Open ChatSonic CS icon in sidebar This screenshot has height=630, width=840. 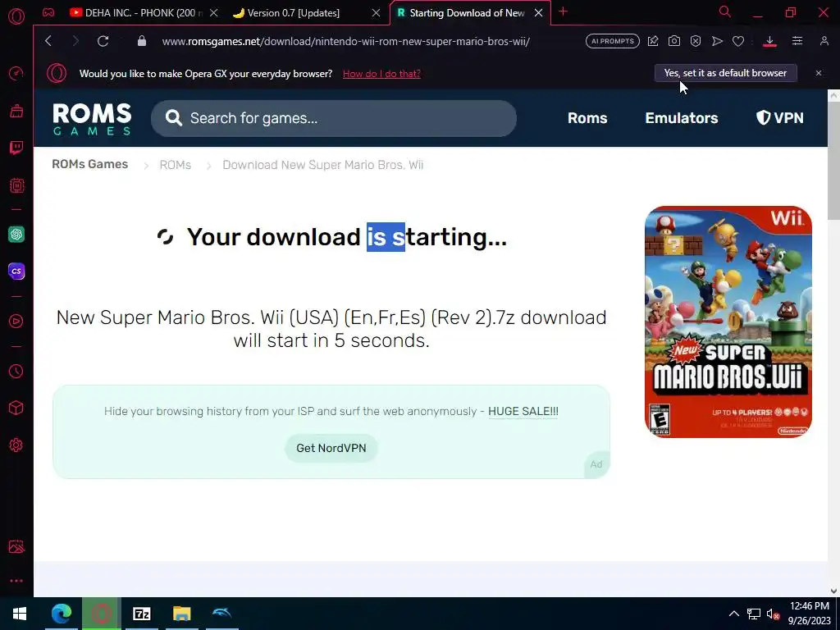(16, 271)
